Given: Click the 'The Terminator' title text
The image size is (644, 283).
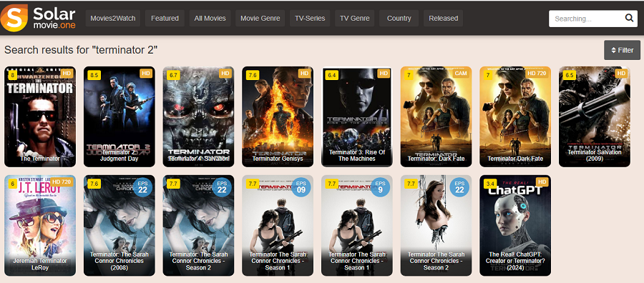Looking at the screenshot, I should (40, 159).
